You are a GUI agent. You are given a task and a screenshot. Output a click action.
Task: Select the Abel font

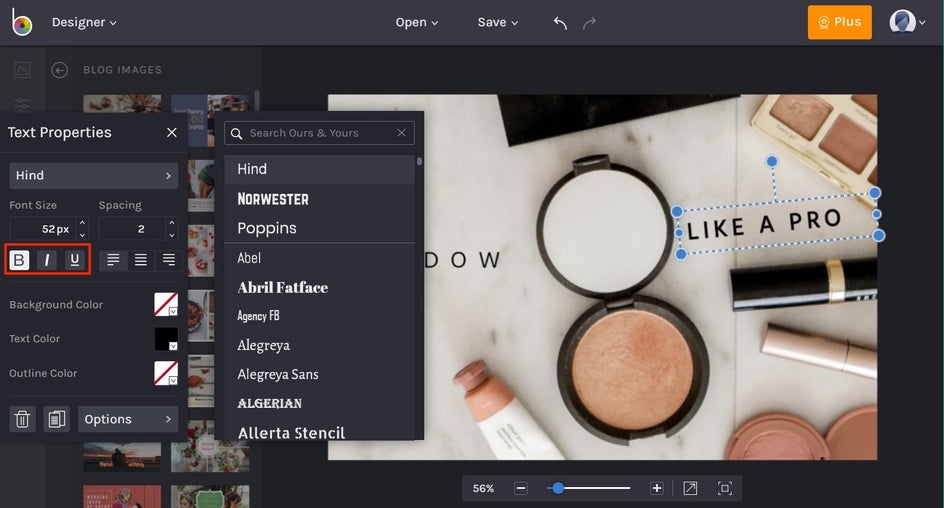coord(319,258)
